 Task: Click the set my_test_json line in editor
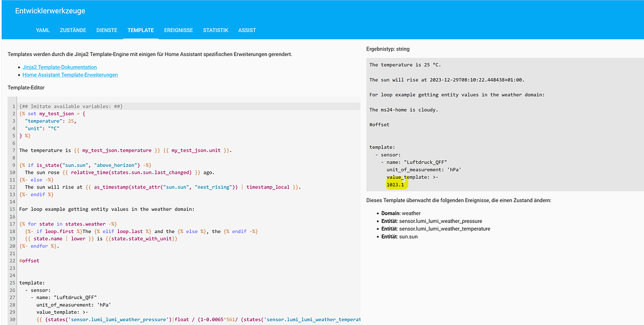(x=57, y=114)
